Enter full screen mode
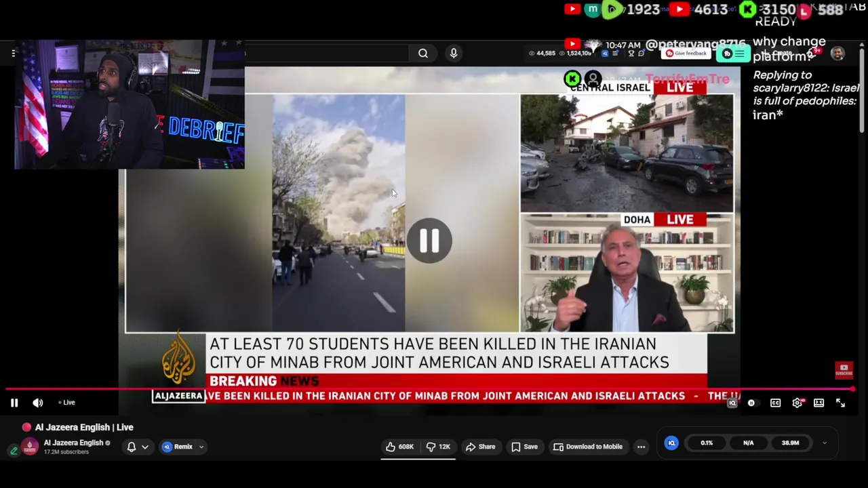The image size is (868, 488). 840,403
